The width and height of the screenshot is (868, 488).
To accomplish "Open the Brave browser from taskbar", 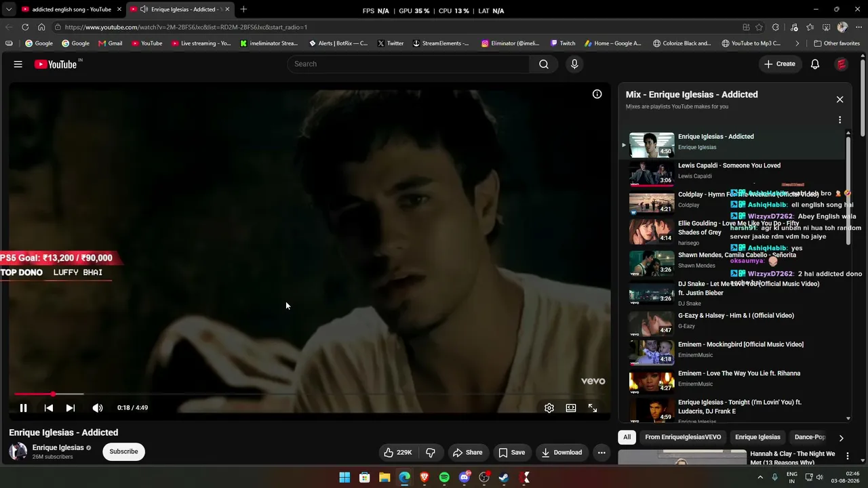I will (x=425, y=477).
